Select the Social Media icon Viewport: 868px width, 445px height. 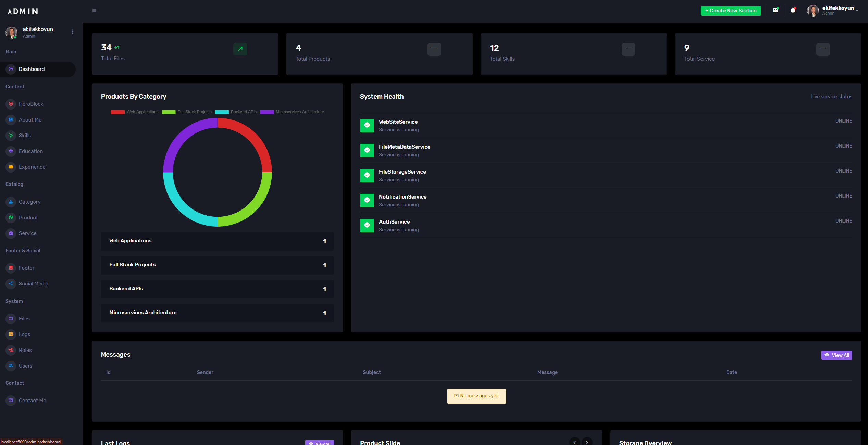[11, 284]
